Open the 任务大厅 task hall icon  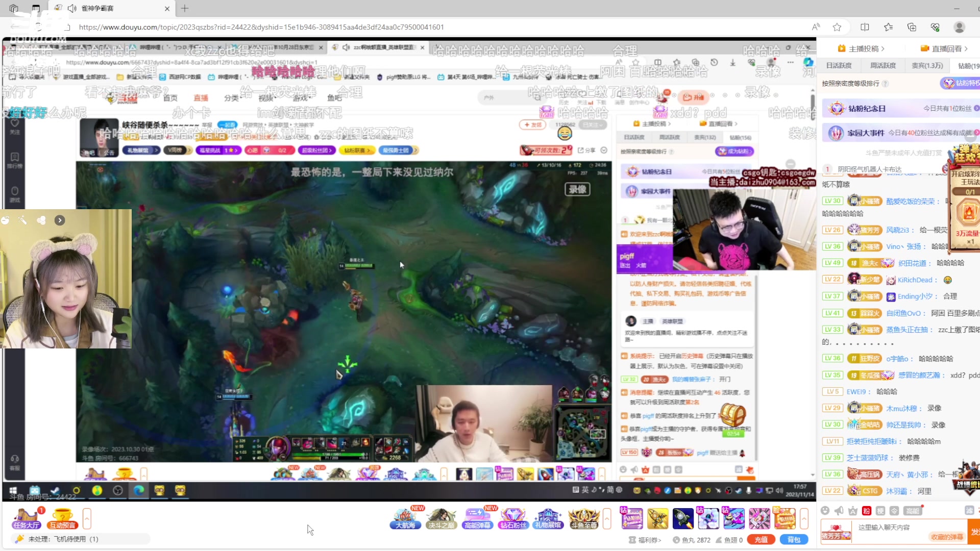(27, 518)
